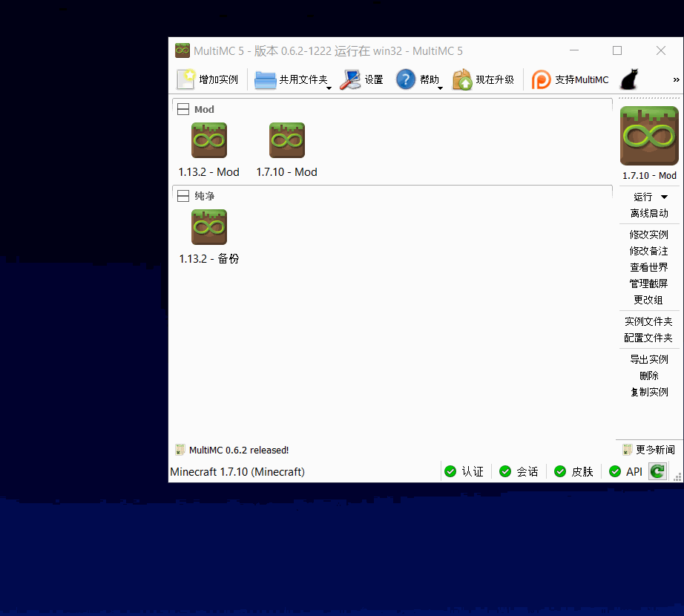Open the Help (帮助) dropdown arrow
This screenshot has width=684, height=616.
click(x=440, y=88)
